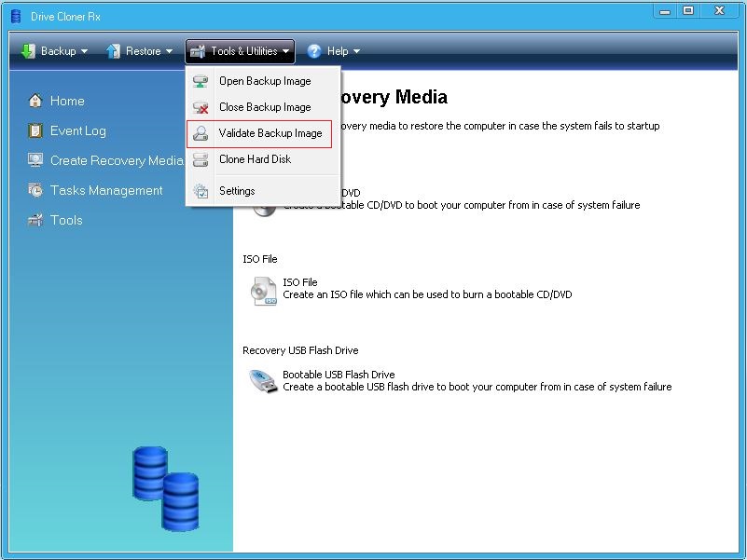Click the Open Backup Image icon
The height and width of the screenshot is (560, 747).
[x=201, y=81]
